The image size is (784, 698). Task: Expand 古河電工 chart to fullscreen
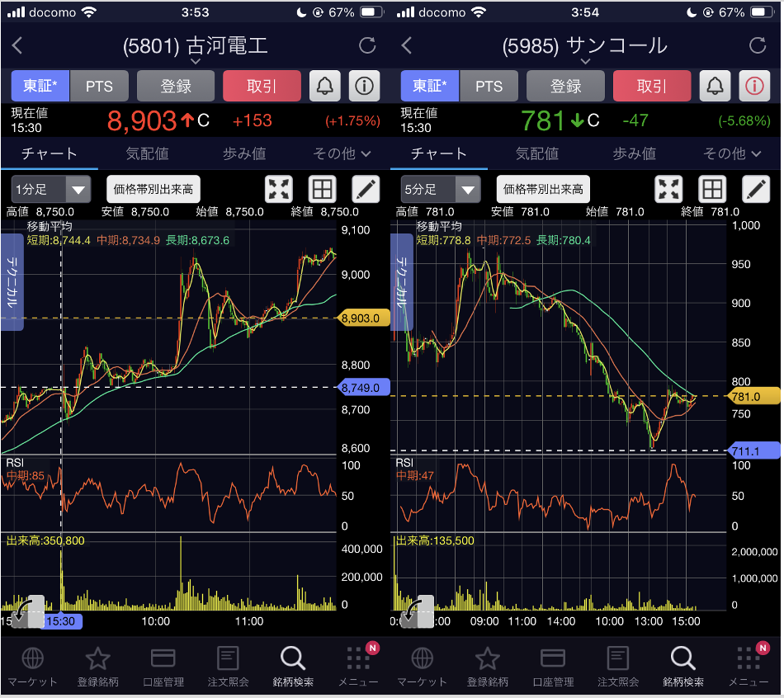278,190
